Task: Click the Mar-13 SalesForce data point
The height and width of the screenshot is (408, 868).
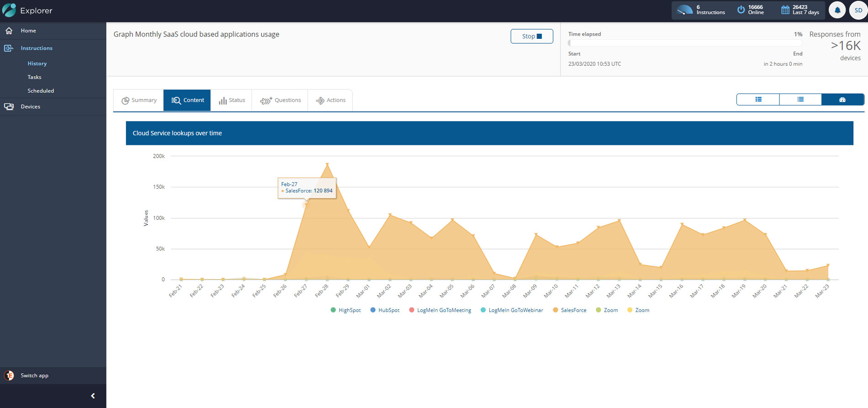Action: [x=619, y=221]
